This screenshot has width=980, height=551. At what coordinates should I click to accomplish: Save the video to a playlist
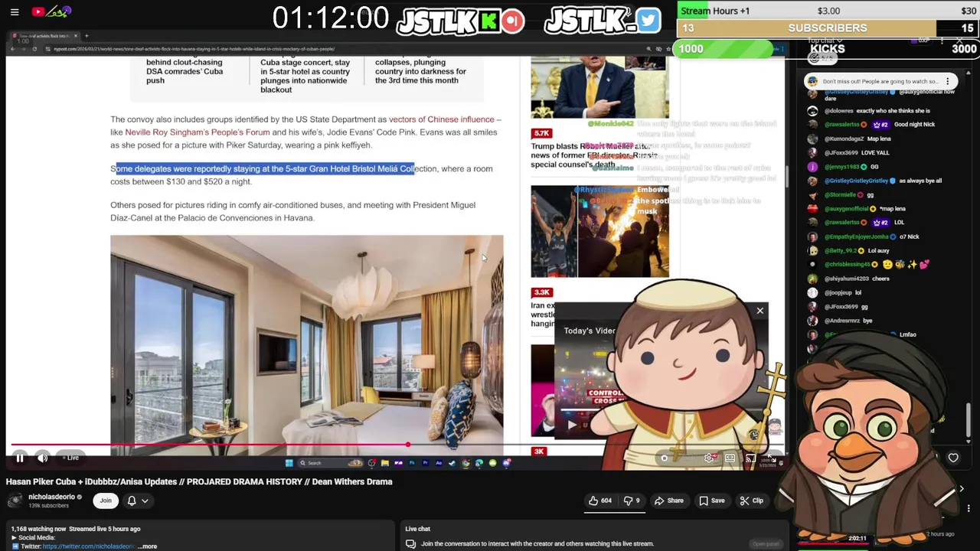coord(711,500)
